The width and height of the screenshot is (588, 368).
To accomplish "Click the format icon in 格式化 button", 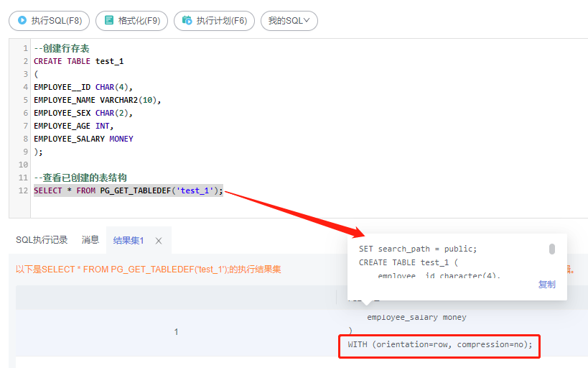I will click(108, 20).
